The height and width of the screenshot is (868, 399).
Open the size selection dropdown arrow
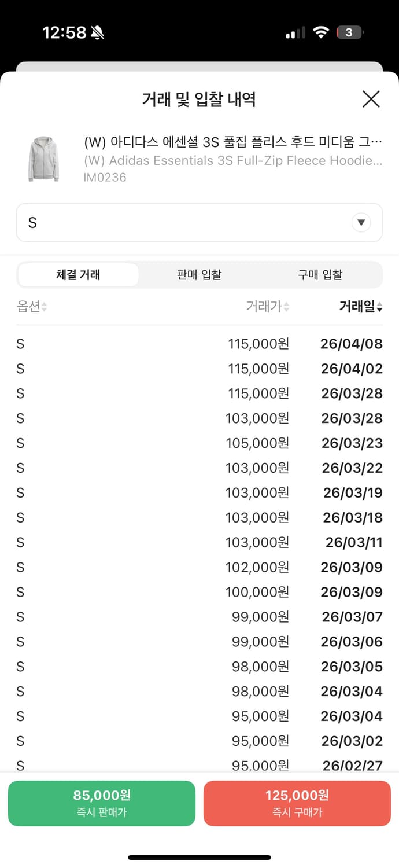361,222
